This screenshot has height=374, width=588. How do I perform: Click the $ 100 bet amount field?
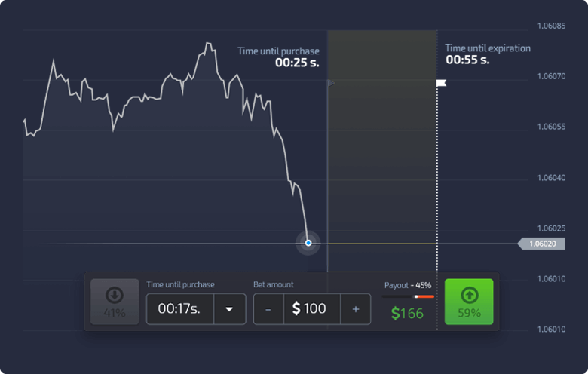[312, 309]
